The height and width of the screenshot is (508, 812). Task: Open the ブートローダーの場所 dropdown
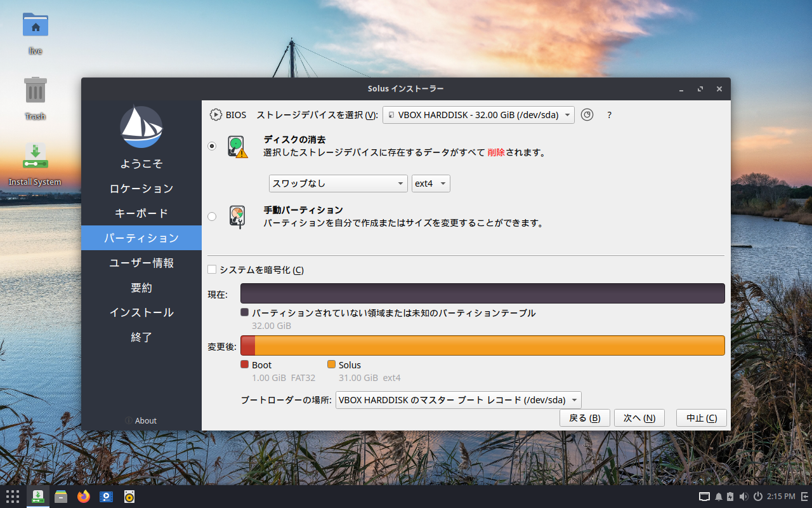click(x=459, y=400)
